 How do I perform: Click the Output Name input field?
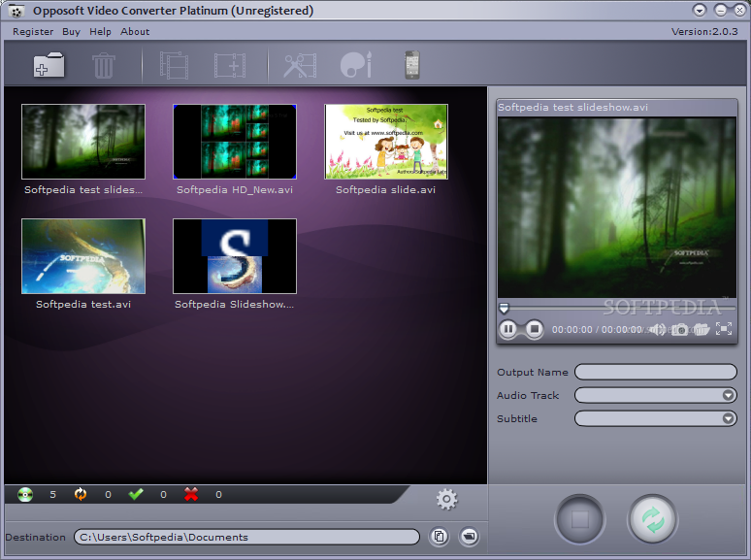[x=656, y=372]
